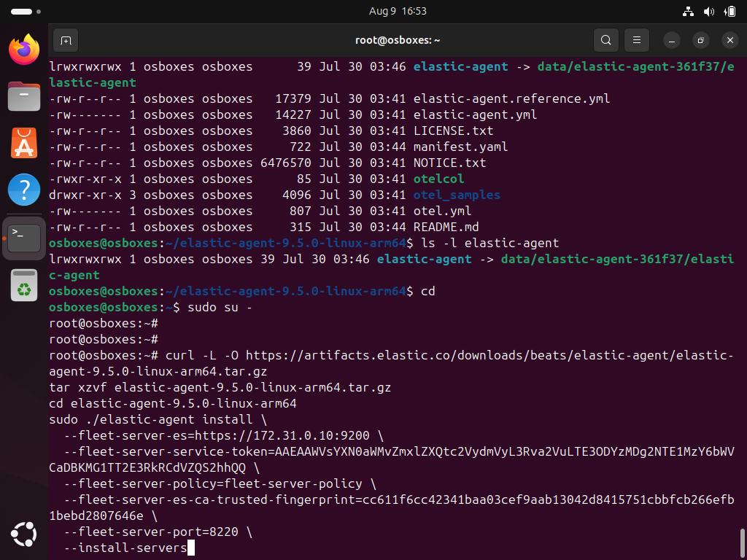Open the Files manager in dock

tap(24, 96)
